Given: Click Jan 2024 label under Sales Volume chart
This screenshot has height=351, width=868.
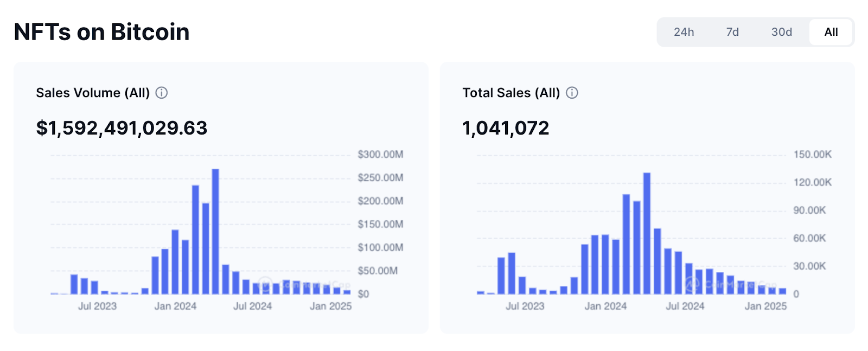Looking at the screenshot, I should pyautogui.click(x=175, y=307).
